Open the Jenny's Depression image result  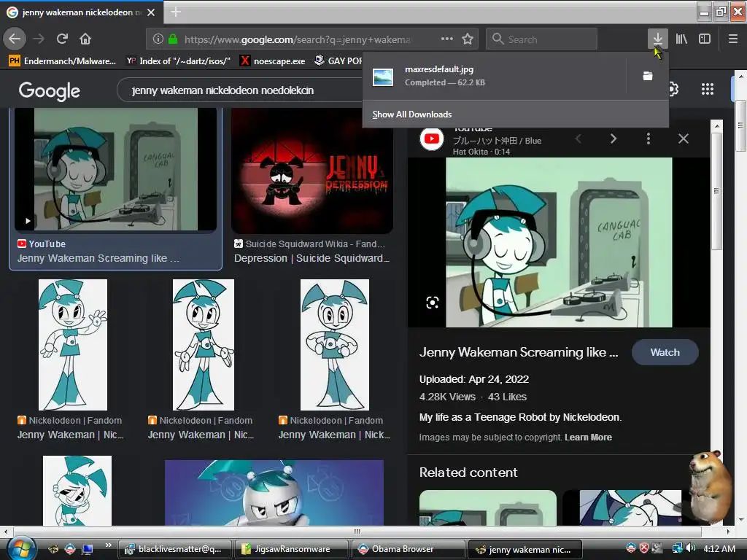[x=312, y=171]
